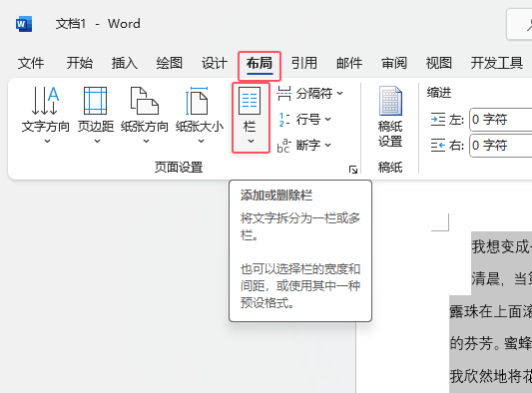The width and height of the screenshot is (532, 393).
Task: Click the 分隔符 breaks icon
Action: (284, 93)
